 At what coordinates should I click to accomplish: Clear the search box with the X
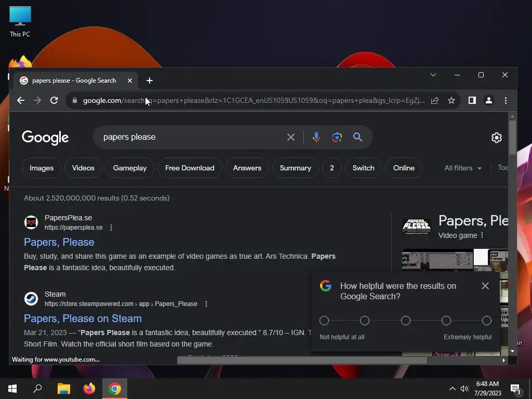point(291,137)
